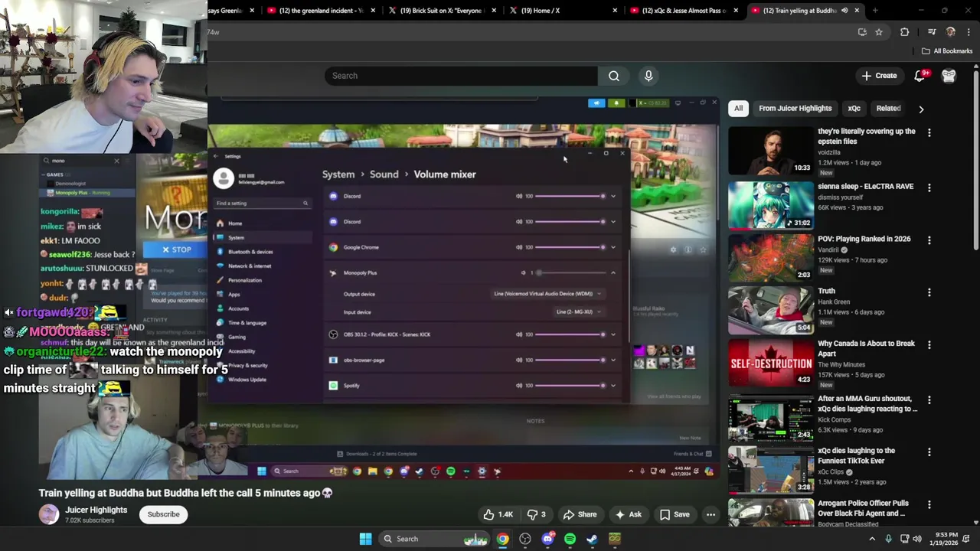Open Discord from the taskbar
Image resolution: width=980 pixels, height=551 pixels.
(547, 539)
